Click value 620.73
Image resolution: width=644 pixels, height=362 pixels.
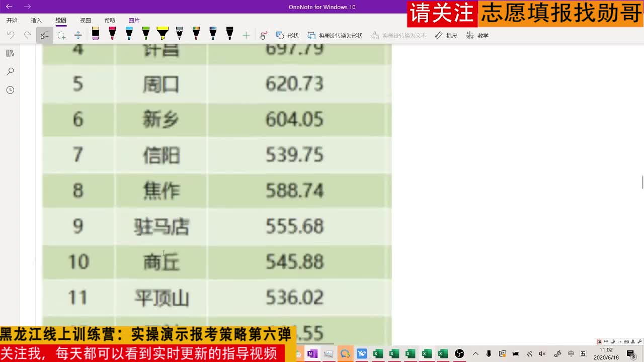coord(294,84)
